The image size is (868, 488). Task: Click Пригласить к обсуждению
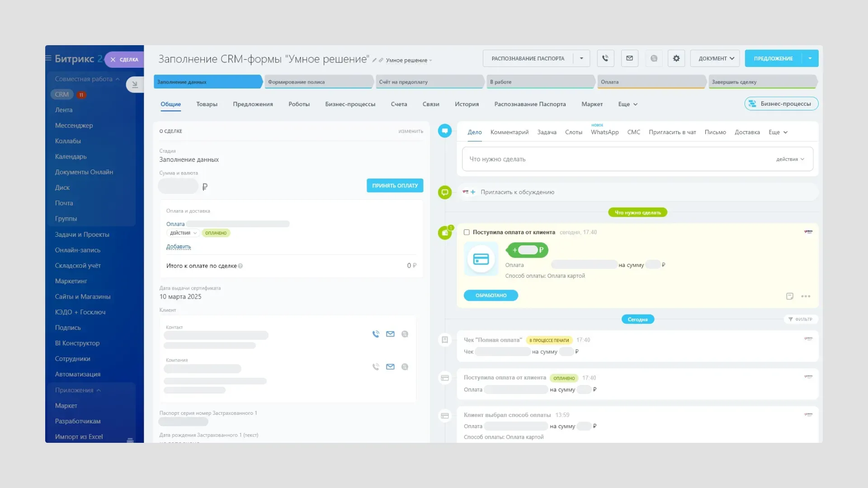[517, 192]
